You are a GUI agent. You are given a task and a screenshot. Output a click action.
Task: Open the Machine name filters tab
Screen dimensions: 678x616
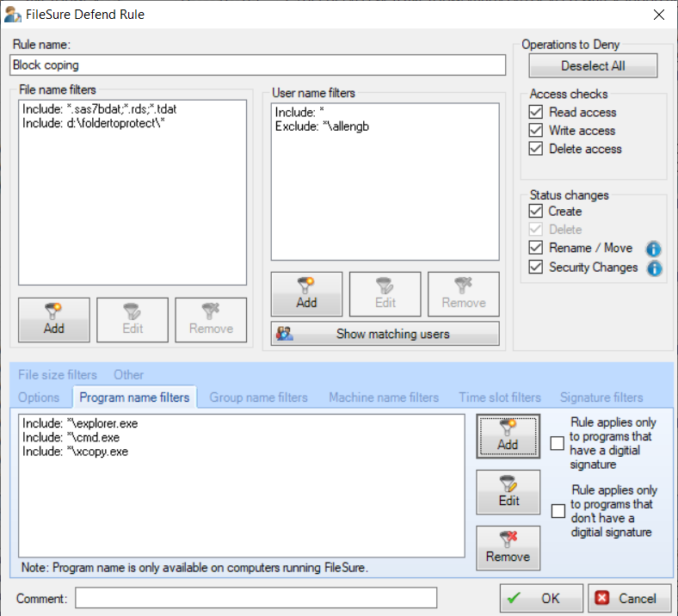(384, 397)
